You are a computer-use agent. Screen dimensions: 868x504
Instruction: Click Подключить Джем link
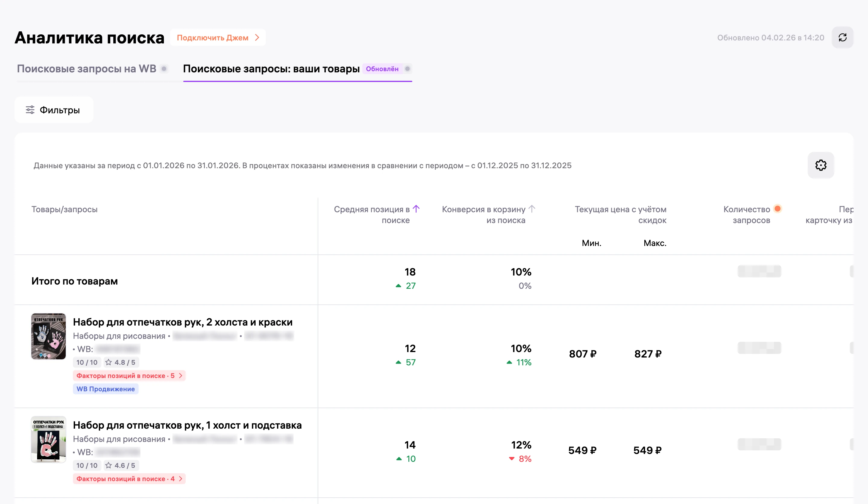click(218, 38)
